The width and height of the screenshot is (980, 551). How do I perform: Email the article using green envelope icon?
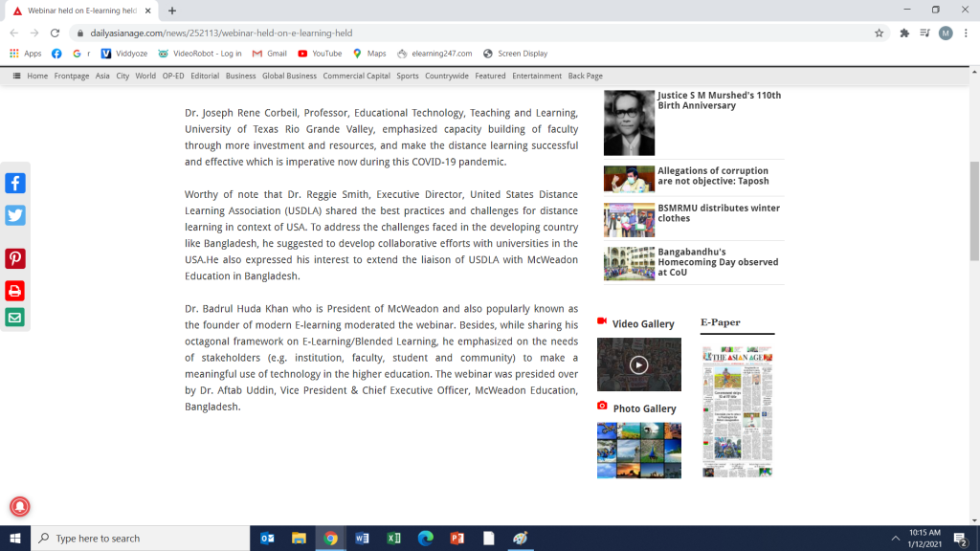point(15,318)
